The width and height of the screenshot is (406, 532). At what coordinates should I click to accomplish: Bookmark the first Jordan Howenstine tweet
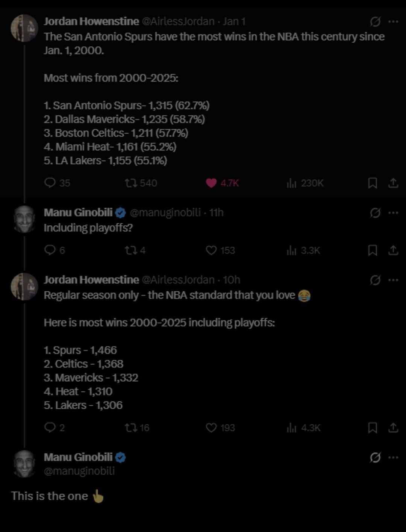[x=372, y=183]
